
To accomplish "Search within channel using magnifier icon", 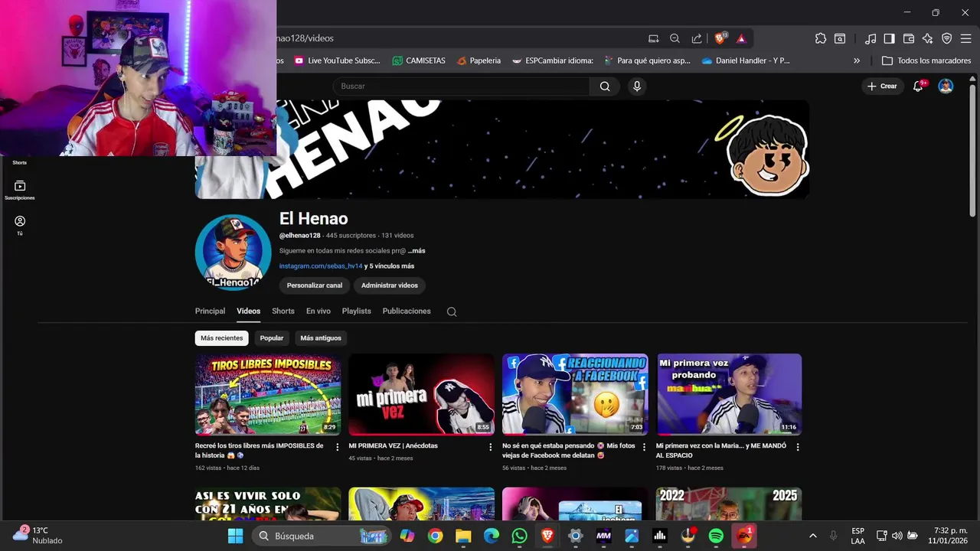I will (452, 311).
